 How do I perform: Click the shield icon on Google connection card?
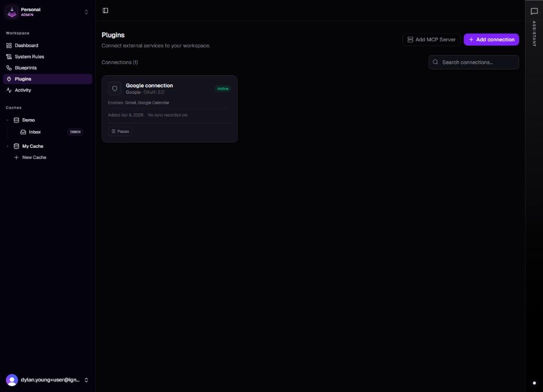tap(115, 88)
